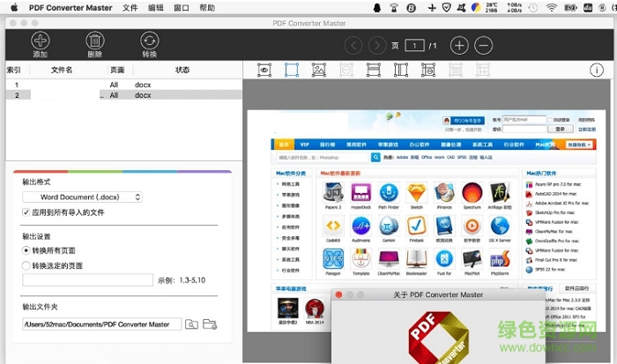Open the Apple menu

click(x=14, y=7)
